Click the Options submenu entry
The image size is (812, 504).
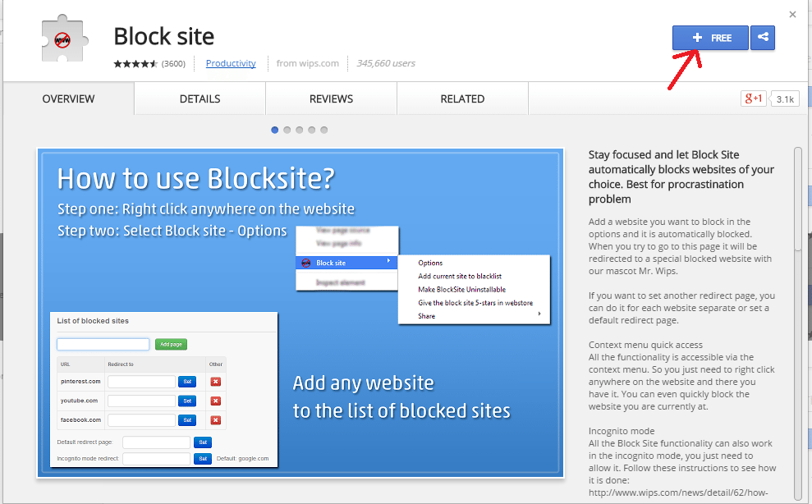pos(430,263)
